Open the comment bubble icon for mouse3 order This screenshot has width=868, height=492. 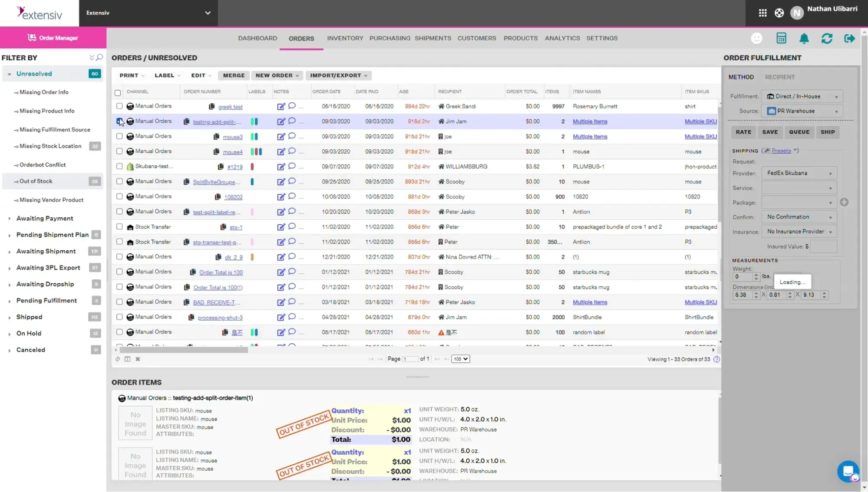pos(291,136)
